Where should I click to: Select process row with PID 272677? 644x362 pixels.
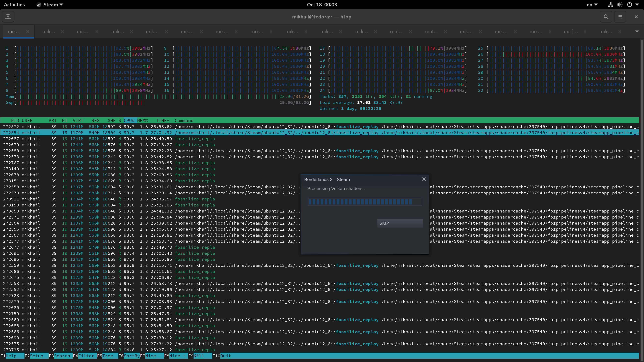(319, 247)
